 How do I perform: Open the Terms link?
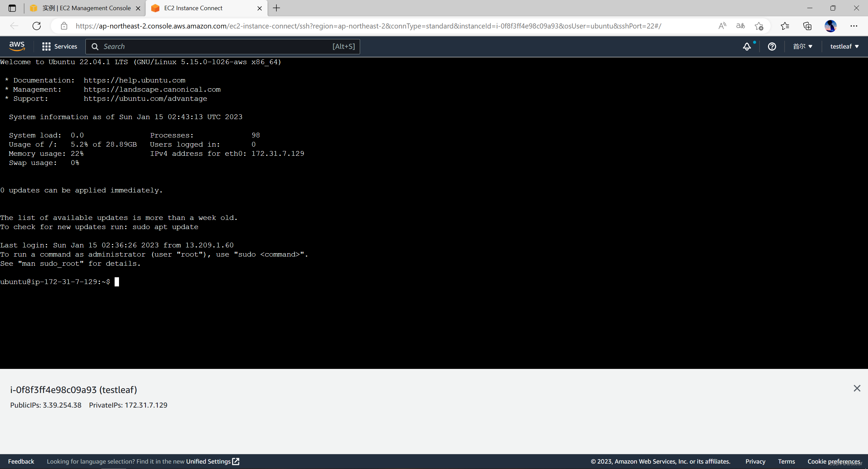coord(786,462)
